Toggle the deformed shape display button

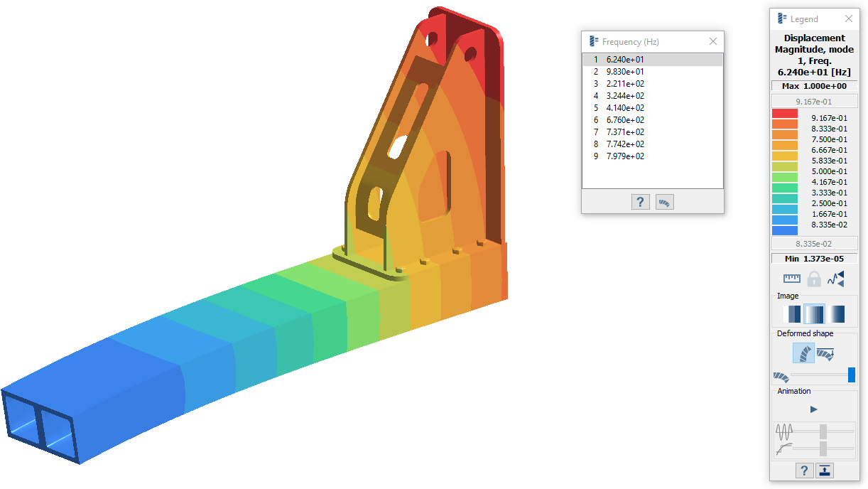803,353
